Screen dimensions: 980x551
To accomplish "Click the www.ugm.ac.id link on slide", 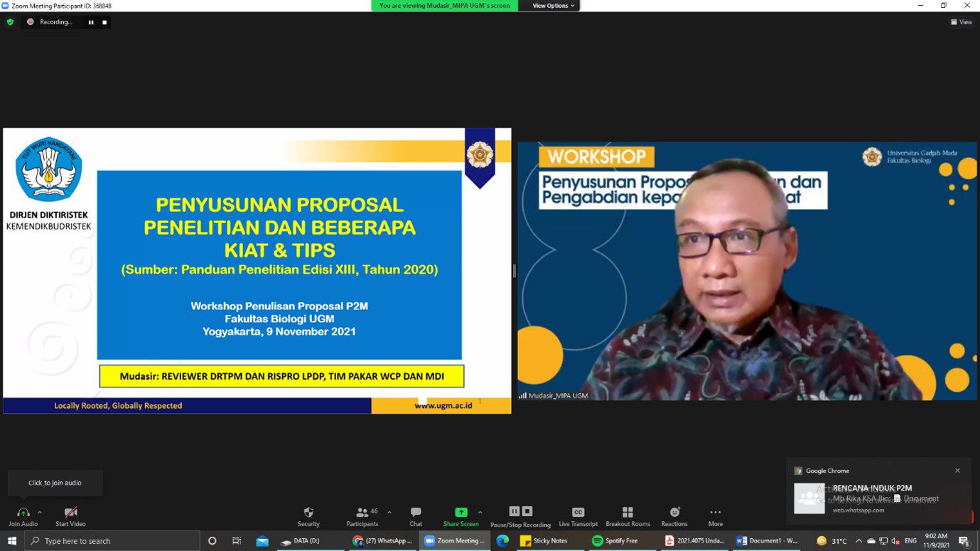I will coord(443,405).
